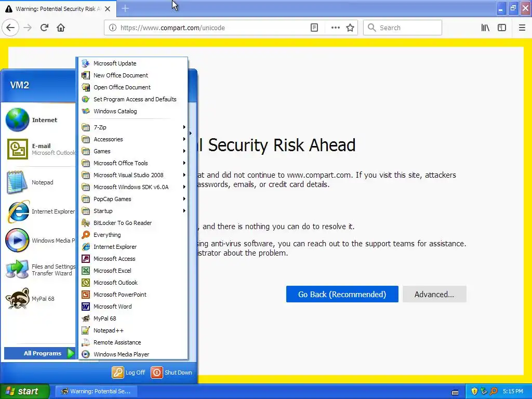532x399 pixels.
Task: Open pinned Internet globe shortcut
Action: click(x=39, y=120)
